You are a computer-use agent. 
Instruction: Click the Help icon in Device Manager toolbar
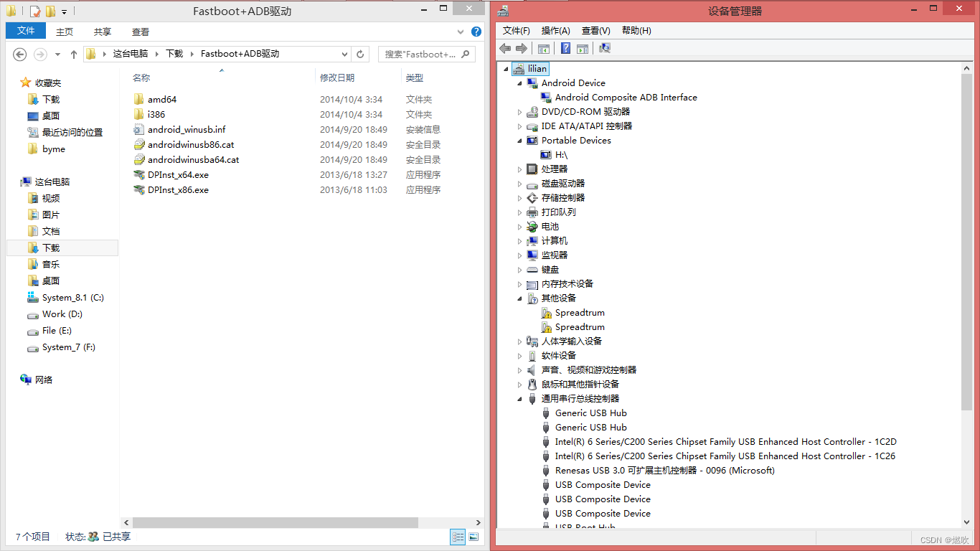(x=564, y=48)
